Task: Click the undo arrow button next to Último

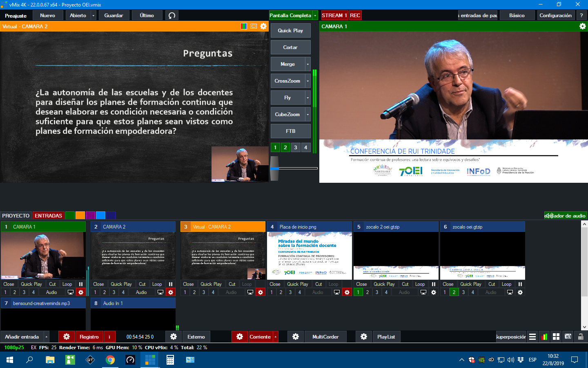Action: pyautogui.click(x=172, y=16)
